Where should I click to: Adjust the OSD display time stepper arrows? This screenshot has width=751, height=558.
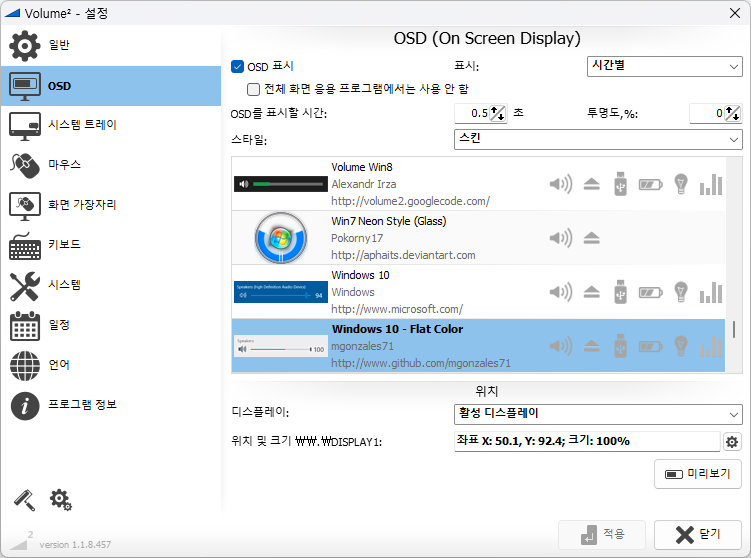pyautogui.click(x=498, y=114)
